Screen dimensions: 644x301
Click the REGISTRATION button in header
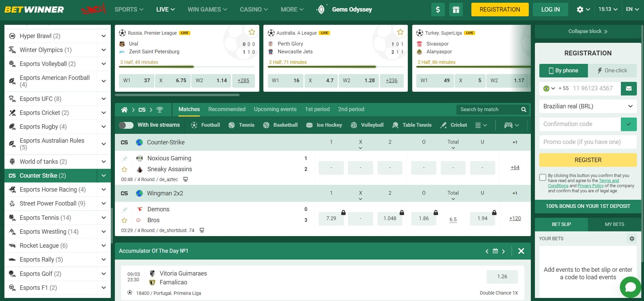[500, 10]
